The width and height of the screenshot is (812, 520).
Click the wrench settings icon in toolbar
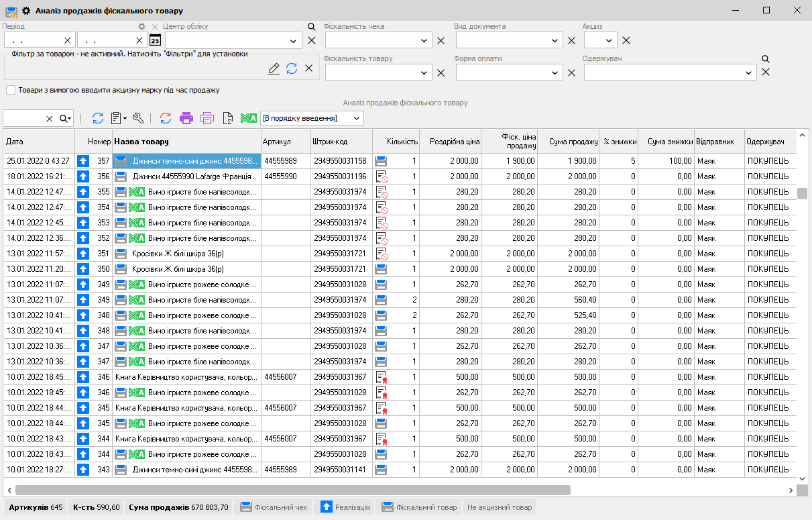138,118
